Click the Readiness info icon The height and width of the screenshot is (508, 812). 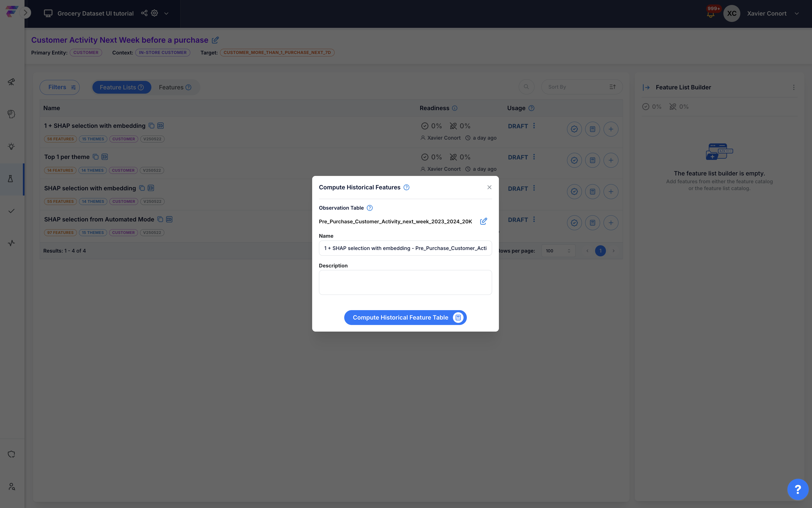pos(455,108)
